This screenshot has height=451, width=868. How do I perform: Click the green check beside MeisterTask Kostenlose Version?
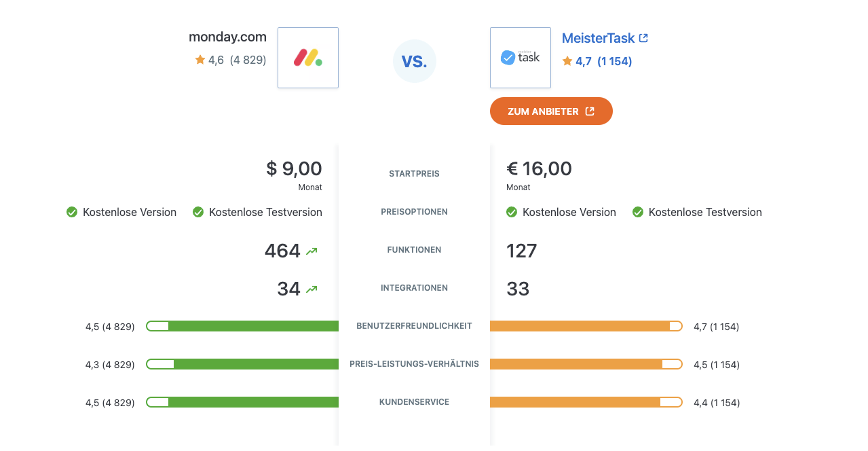(512, 212)
